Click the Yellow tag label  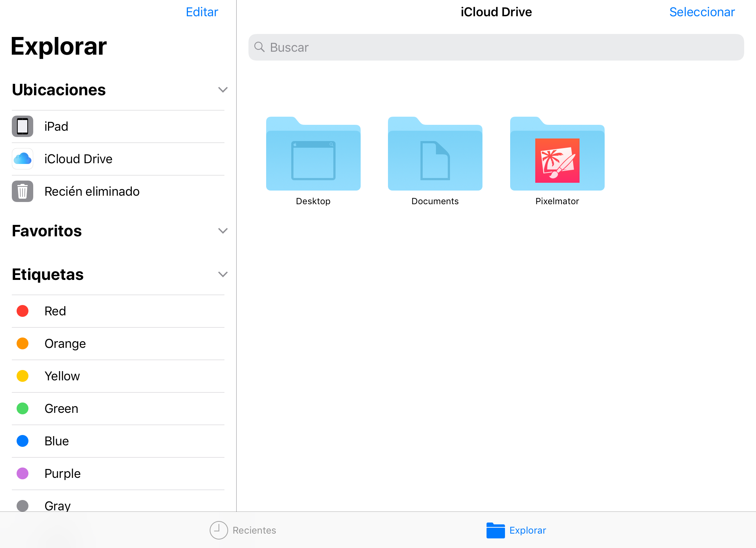pos(62,376)
